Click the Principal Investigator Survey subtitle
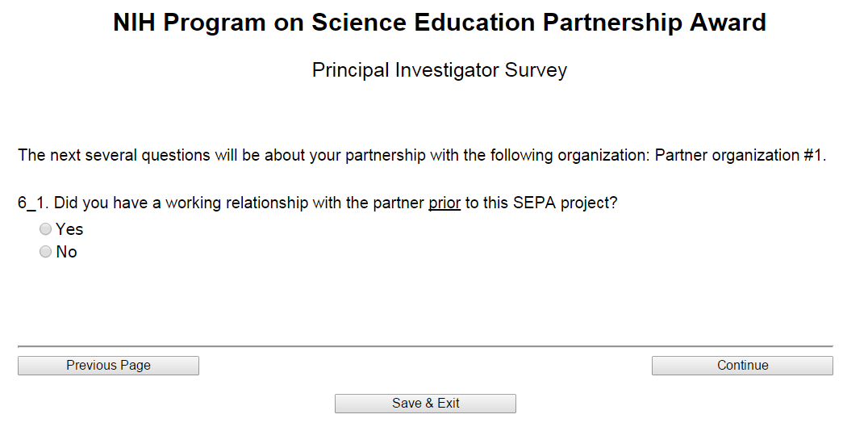 coord(440,70)
